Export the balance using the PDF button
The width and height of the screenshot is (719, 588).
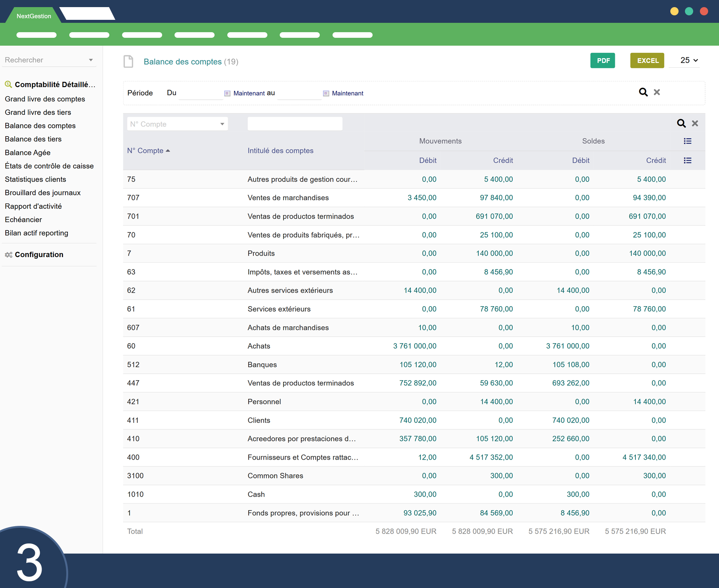coord(603,61)
